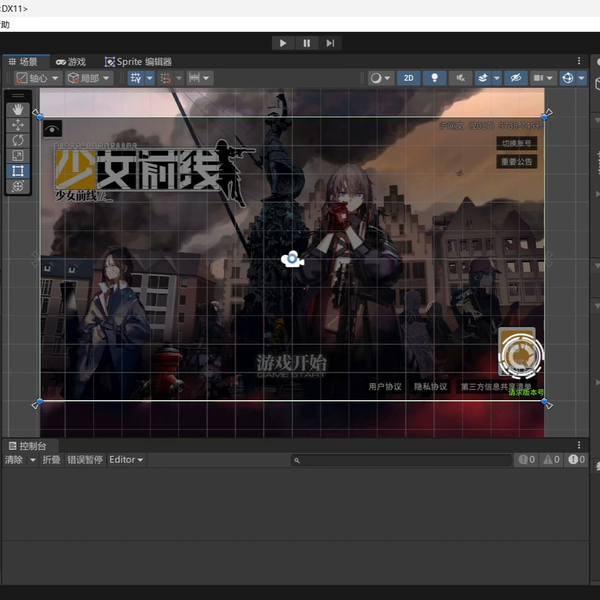Select the 游戏开始 GAME START text

(x=292, y=366)
